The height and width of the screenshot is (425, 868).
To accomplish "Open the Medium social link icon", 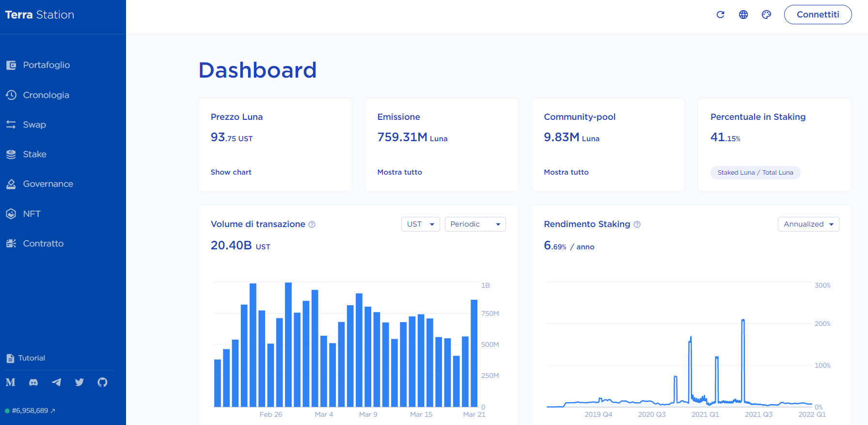I will [11, 382].
